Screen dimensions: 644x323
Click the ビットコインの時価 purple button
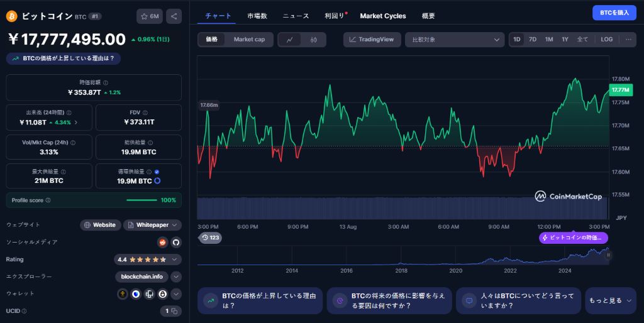574,238
